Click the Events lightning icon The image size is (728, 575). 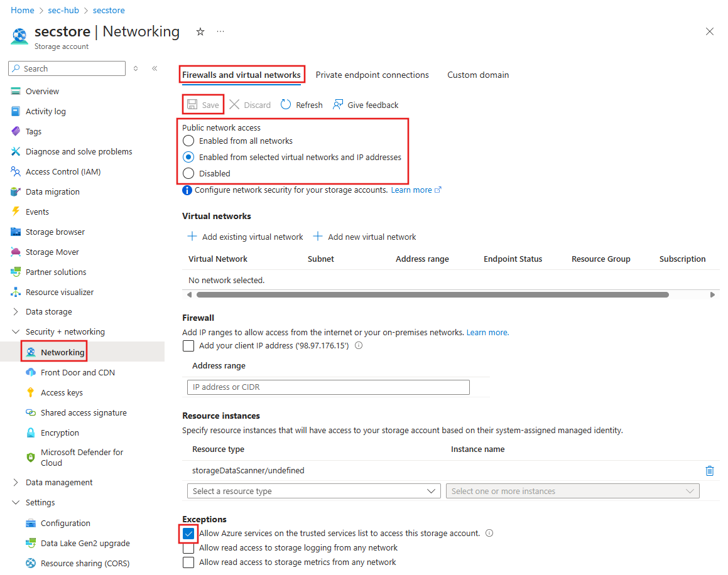tap(16, 212)
